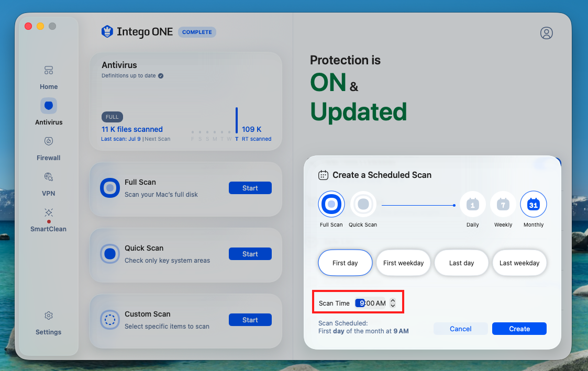Screen dimensions: 588x371
Task: Open the user account profile icon
Action: [x=547, y=33]
